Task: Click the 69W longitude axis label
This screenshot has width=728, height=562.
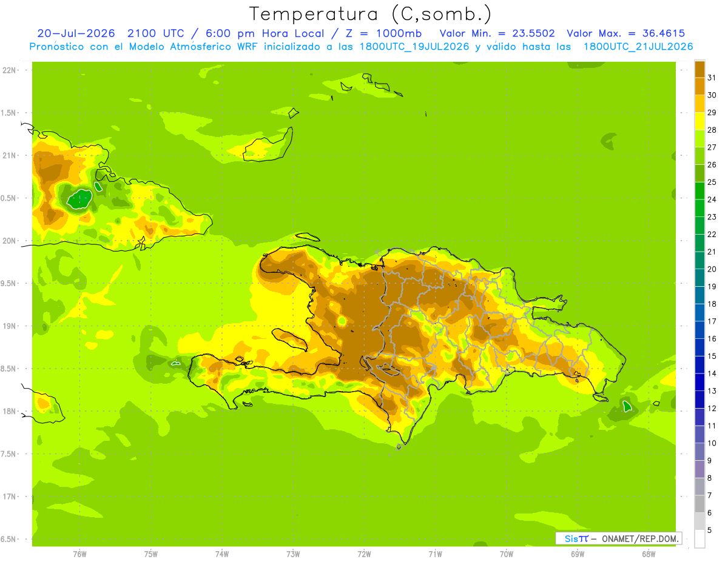Action: tap(578, 554)
